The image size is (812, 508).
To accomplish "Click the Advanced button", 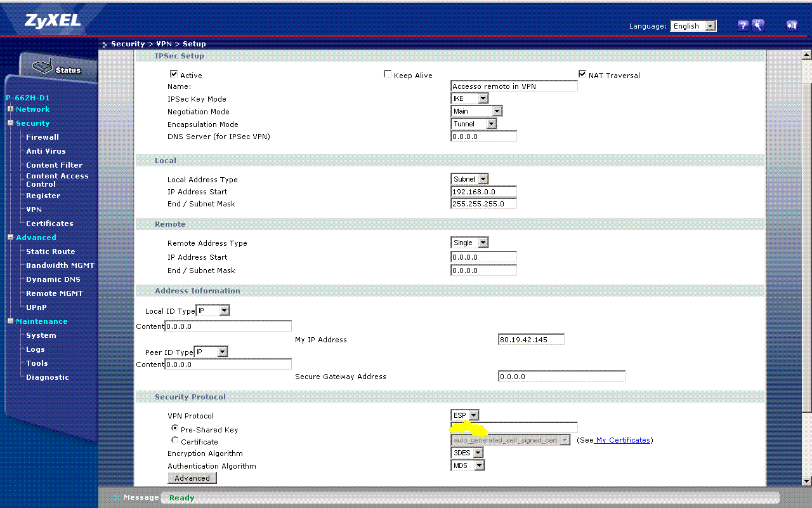I will [x=192, y=478].
